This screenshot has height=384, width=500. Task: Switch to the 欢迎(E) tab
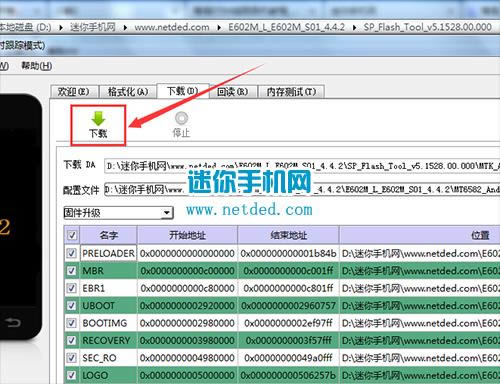coord(74,91)
